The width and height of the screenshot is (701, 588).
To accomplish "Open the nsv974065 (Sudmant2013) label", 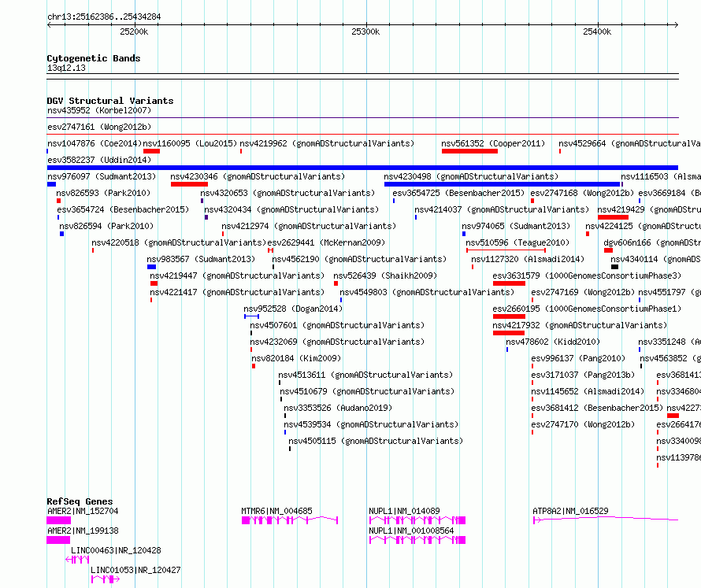I will [516, 226].
